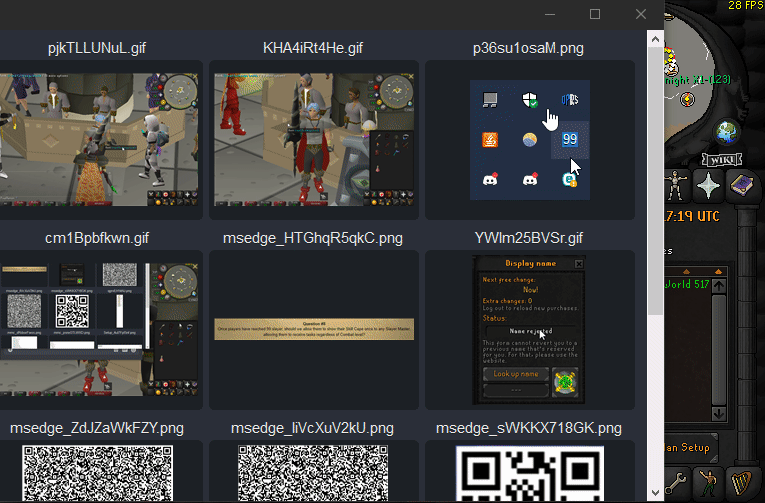
Task: Select the YWlm25BVSr.gif Display name thumbnail
Action: [530, 330]
